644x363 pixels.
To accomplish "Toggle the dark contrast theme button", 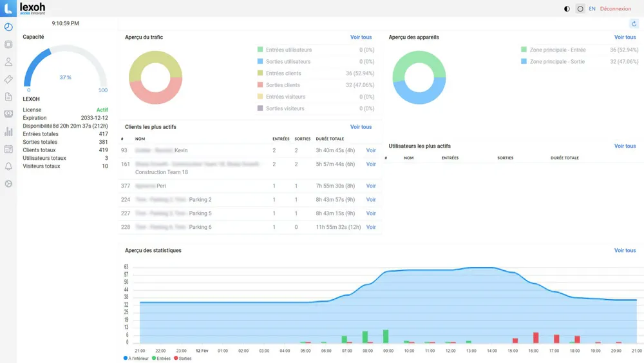I will click(x=567, y=9).
